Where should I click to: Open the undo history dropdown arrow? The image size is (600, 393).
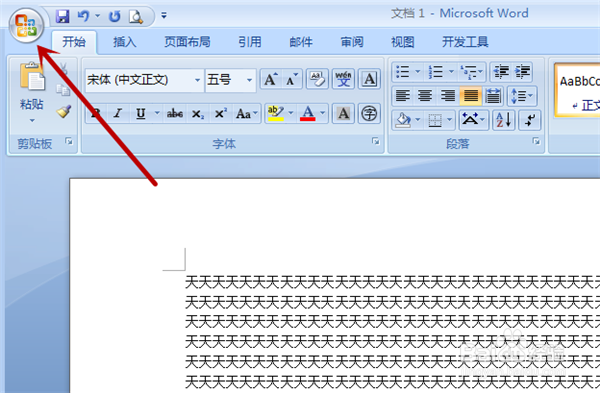tap(98, 16)
